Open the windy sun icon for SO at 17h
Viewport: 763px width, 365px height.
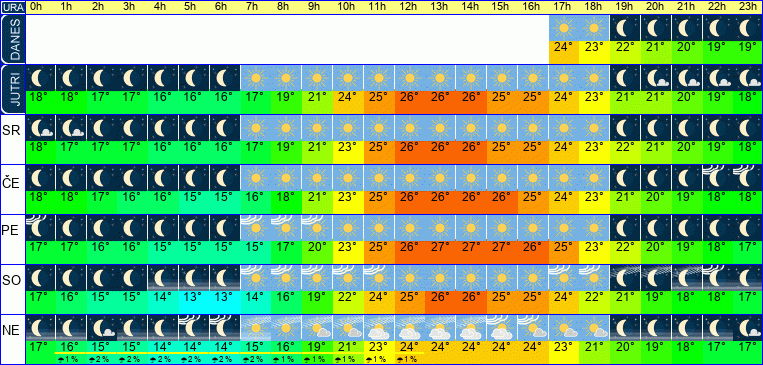(564, 278)
